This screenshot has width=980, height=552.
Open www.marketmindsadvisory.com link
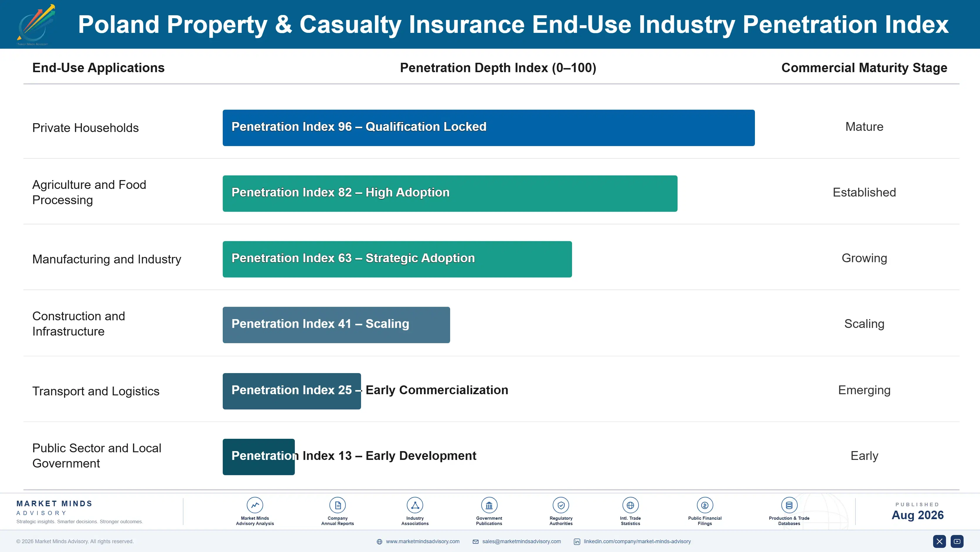[423, 541]
